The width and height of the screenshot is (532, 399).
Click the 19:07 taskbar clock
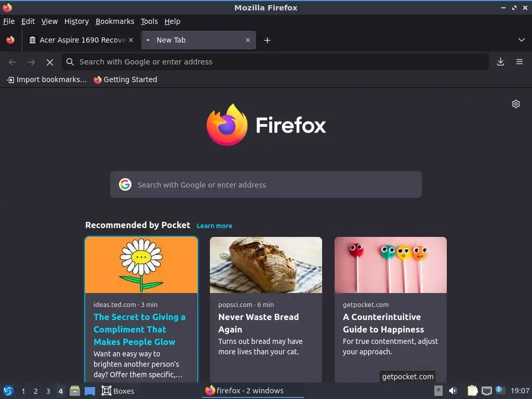point(520,391)
